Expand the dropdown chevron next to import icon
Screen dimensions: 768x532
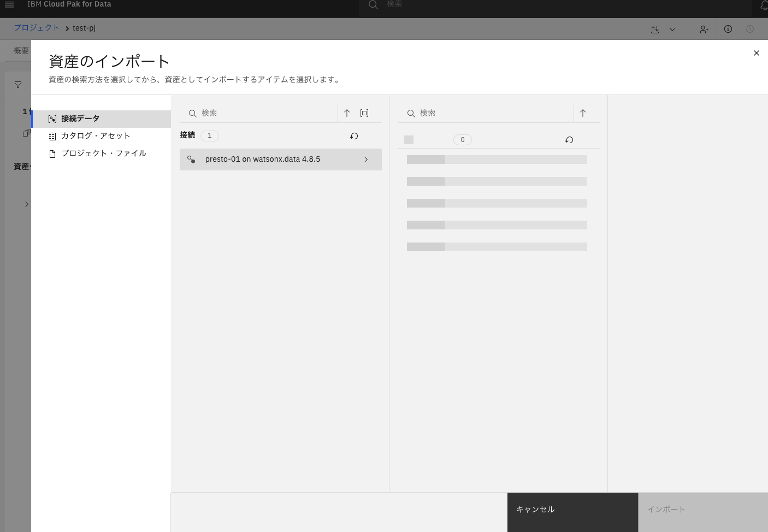point(672,29)
